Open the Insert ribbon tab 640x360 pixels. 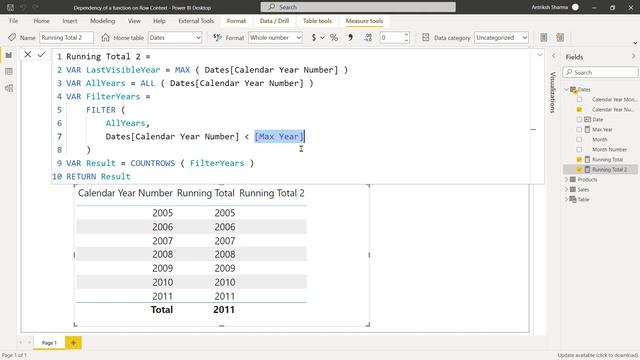70,21
